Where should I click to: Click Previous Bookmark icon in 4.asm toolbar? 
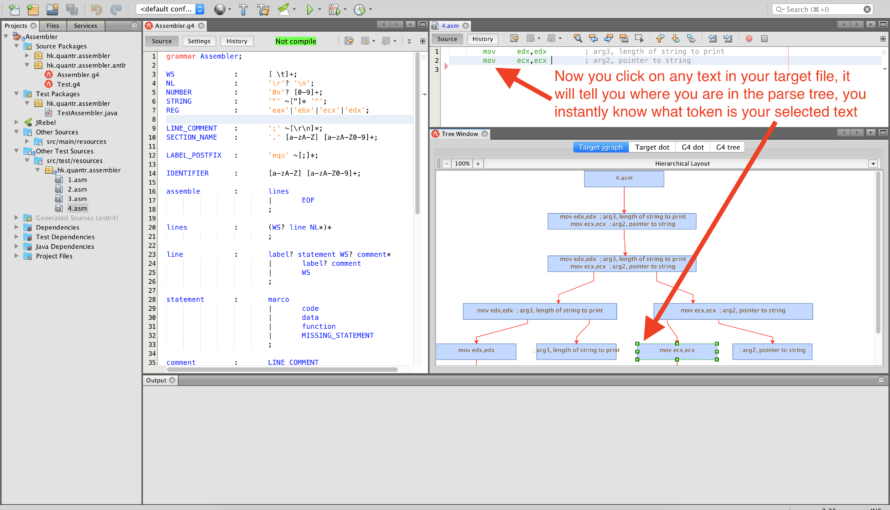click(x=660, y=38)
